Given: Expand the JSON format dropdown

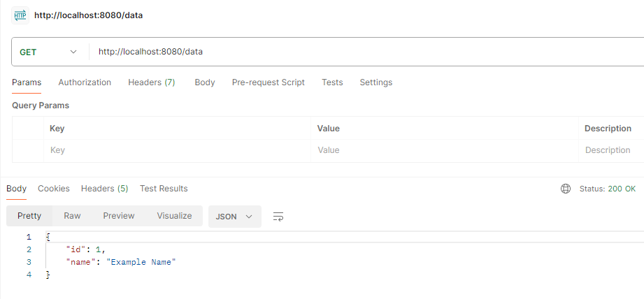Looking at the screenshot, I should (234, 217).
